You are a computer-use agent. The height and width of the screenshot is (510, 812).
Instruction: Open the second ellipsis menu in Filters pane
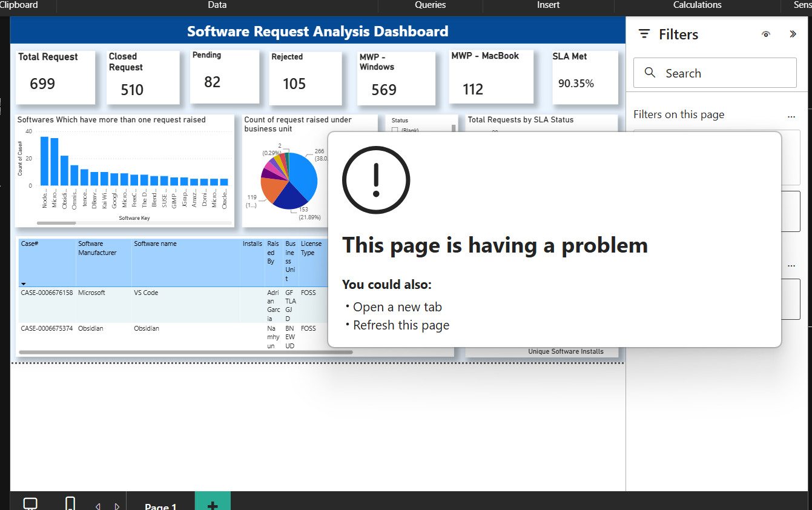(791, 265)
